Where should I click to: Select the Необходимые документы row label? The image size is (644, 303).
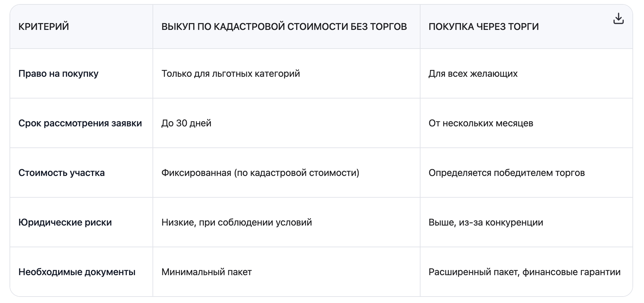(77, 272)
